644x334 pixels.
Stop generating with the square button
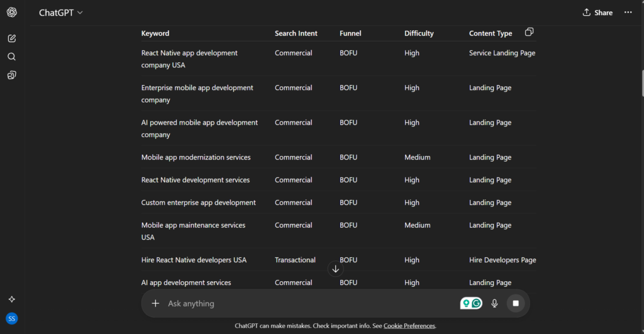(516, 303)
